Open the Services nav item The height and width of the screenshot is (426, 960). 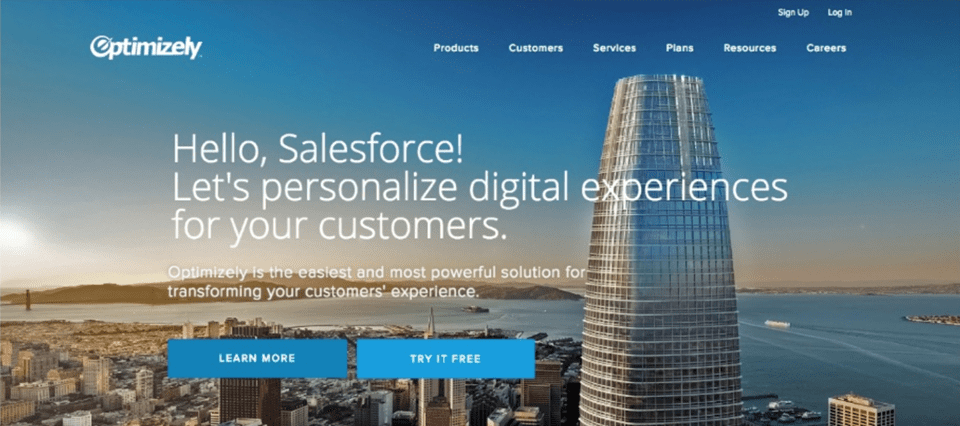[614, 48]
